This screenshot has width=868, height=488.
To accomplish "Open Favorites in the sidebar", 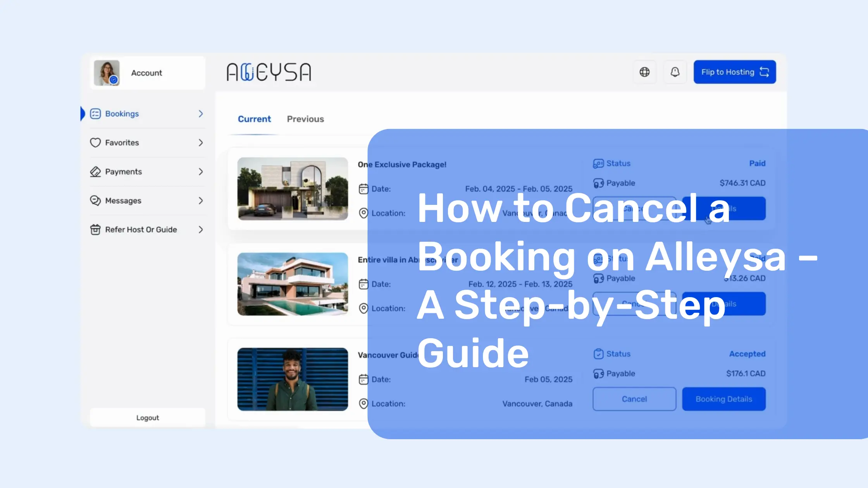I will (x=147, y=143).
